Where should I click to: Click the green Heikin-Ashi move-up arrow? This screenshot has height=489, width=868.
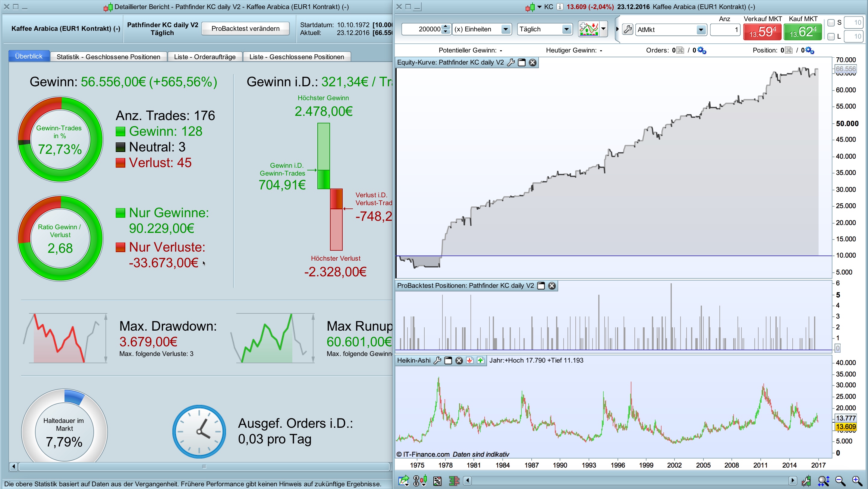(x=480, y=360)
